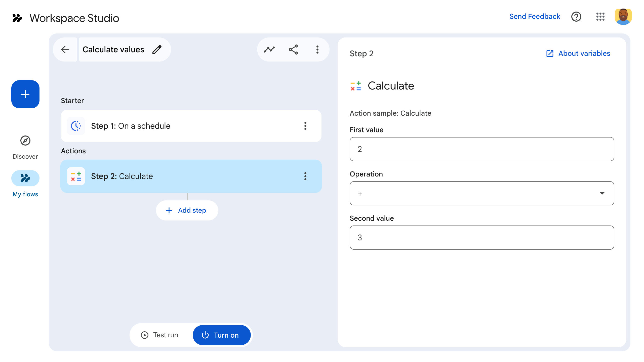The height and width of the screenshot is (362, 644).
Task: Open Step 2's overflow menu
Action: tap(305, 176)
